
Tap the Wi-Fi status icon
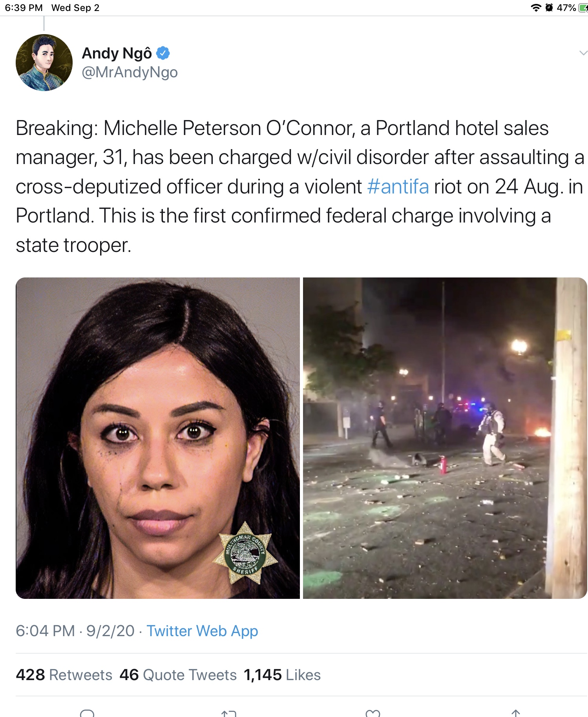click(x=535, y=7)
